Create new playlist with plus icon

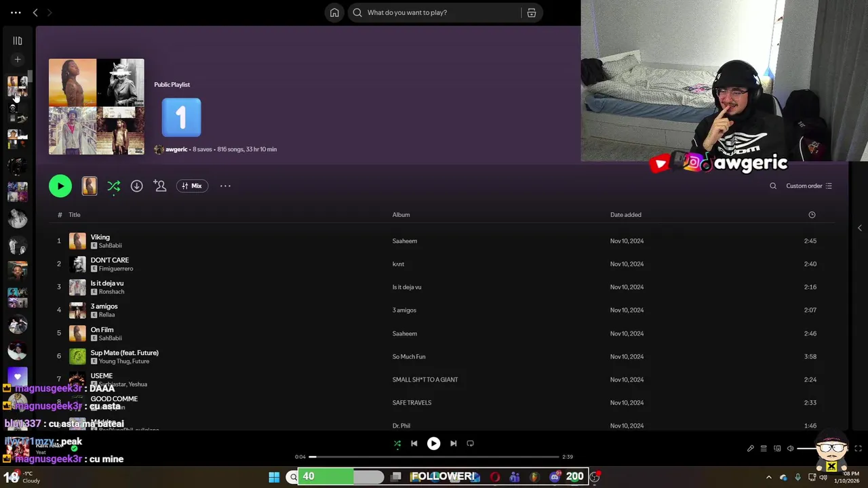click(x=18, y=60)
